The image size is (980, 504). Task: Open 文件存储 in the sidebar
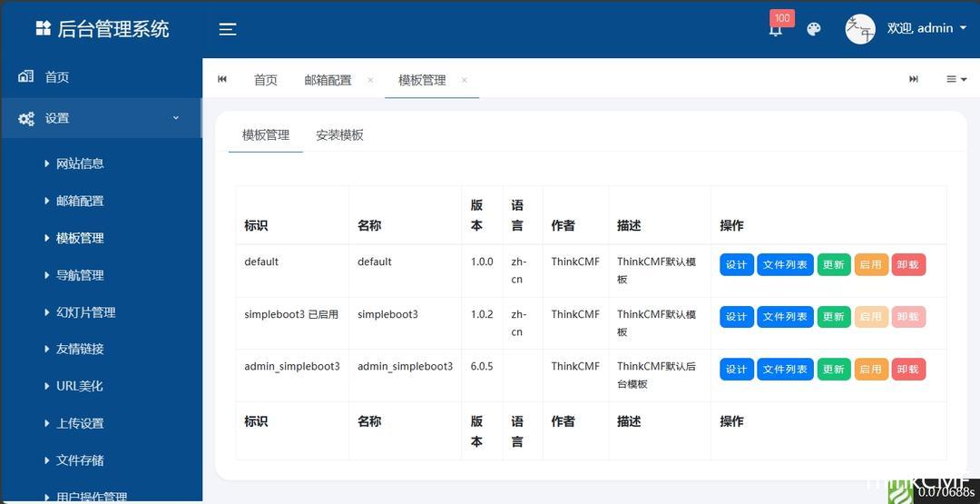pyautogui.click(x=79, y=460)
